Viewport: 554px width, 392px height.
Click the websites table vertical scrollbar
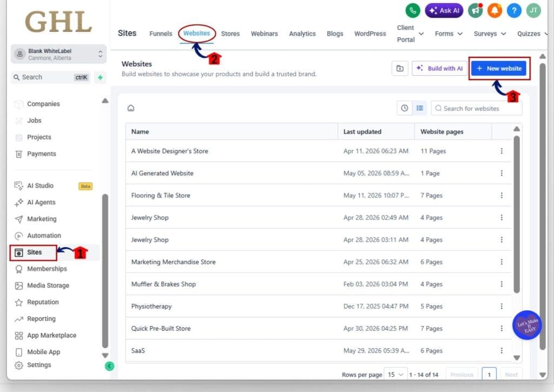click(x=517, y=215)
